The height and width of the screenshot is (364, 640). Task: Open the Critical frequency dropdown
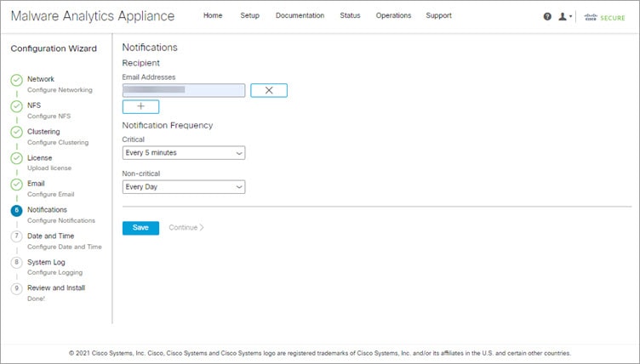click(184, 152)
